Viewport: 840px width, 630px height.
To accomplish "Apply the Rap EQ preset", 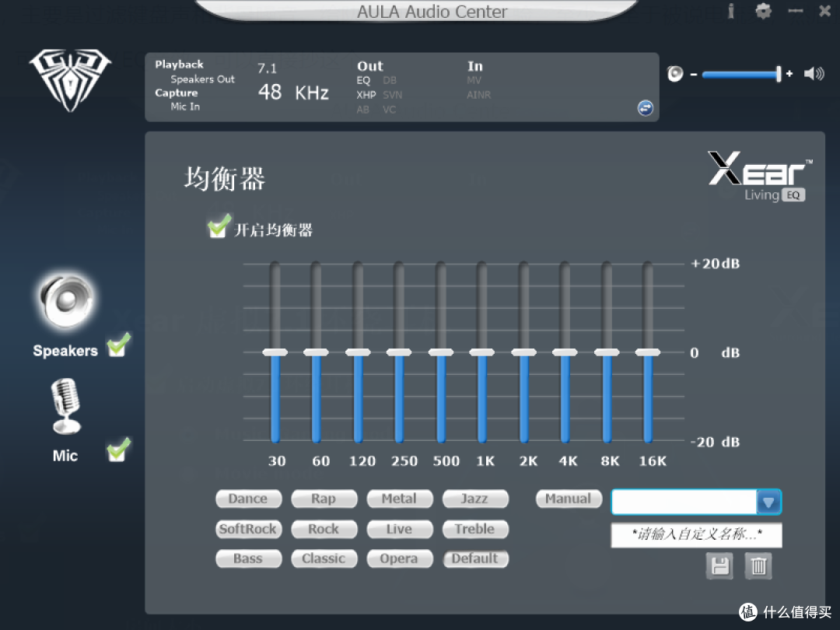I will pos(324,499).
